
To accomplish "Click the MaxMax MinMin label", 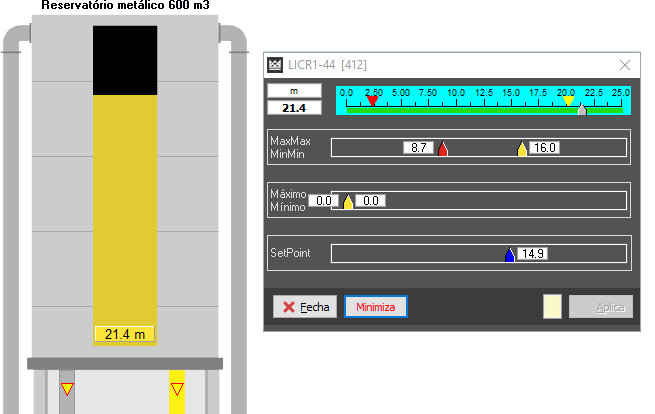I will click(x=290, y=147).
